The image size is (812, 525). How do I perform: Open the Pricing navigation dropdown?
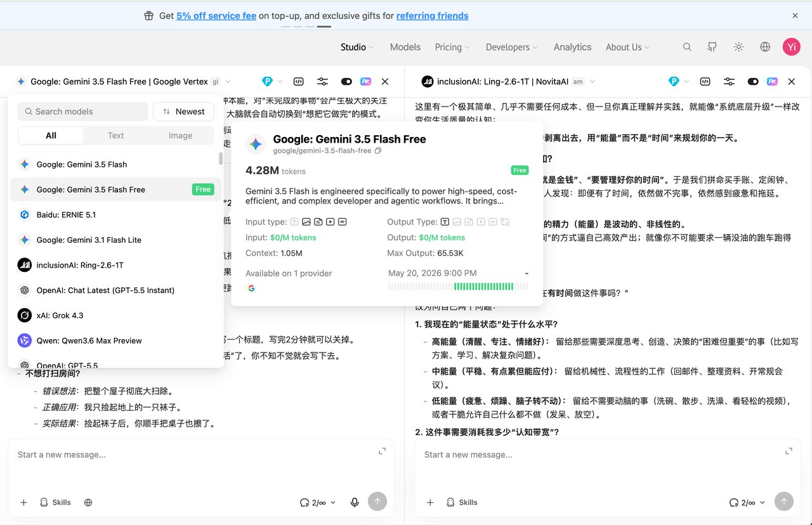[x=452, y=47]
